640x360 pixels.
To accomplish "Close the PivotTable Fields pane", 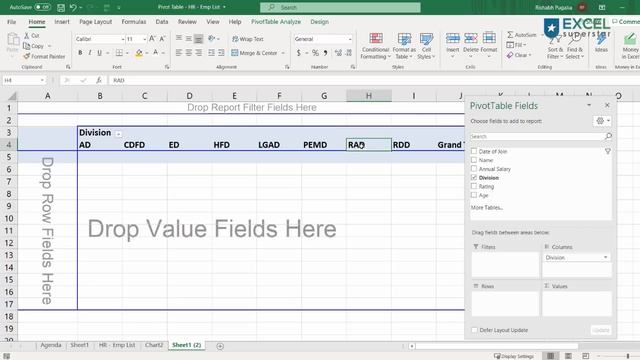I will click(607, 105).
